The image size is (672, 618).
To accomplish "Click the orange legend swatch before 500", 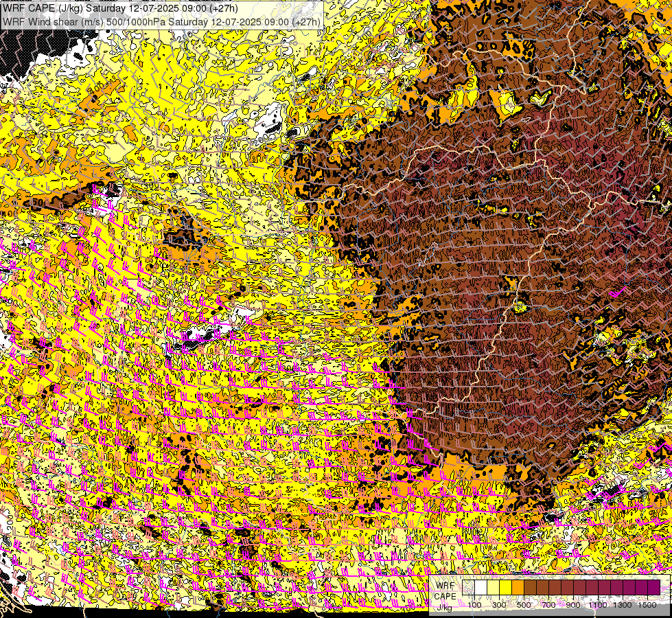I will pos(518,588).
